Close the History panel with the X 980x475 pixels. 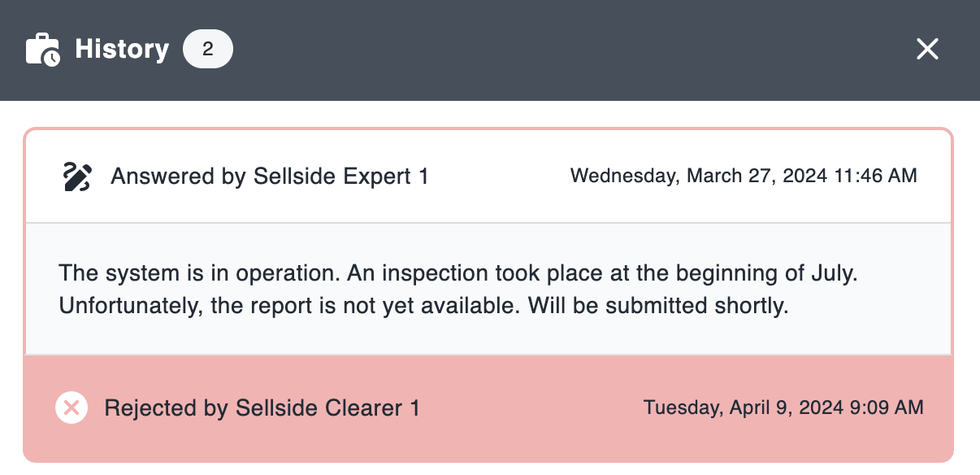pos(927,50)
